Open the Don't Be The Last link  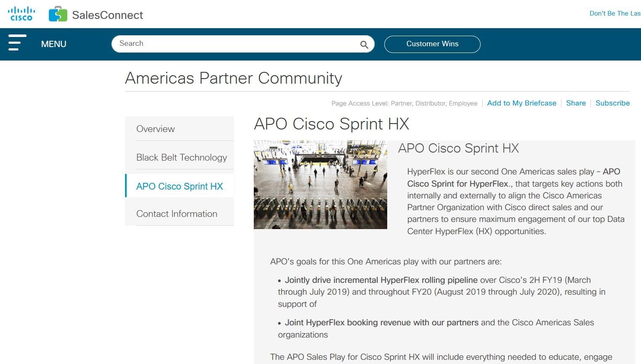tap(615, 13)
